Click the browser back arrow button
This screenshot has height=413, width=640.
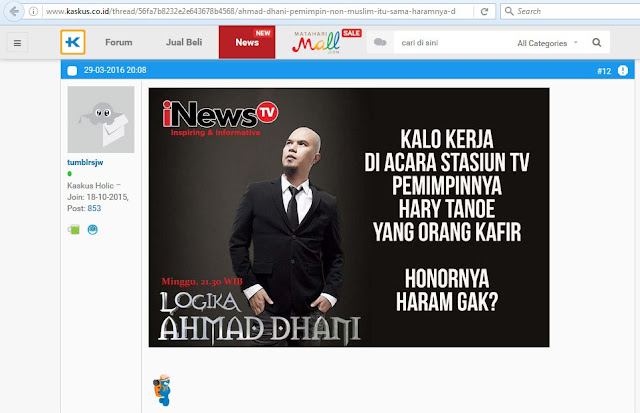[14, 11]
